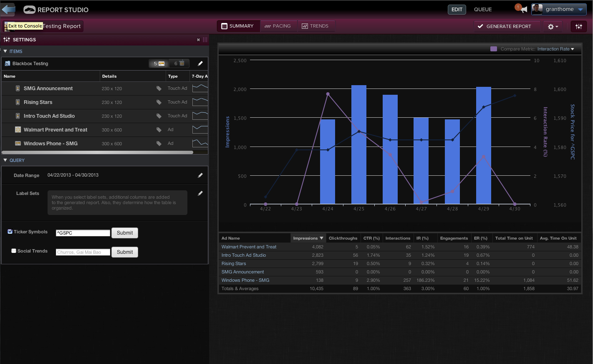Switch to the TRENDS tab

coord(315,26)
